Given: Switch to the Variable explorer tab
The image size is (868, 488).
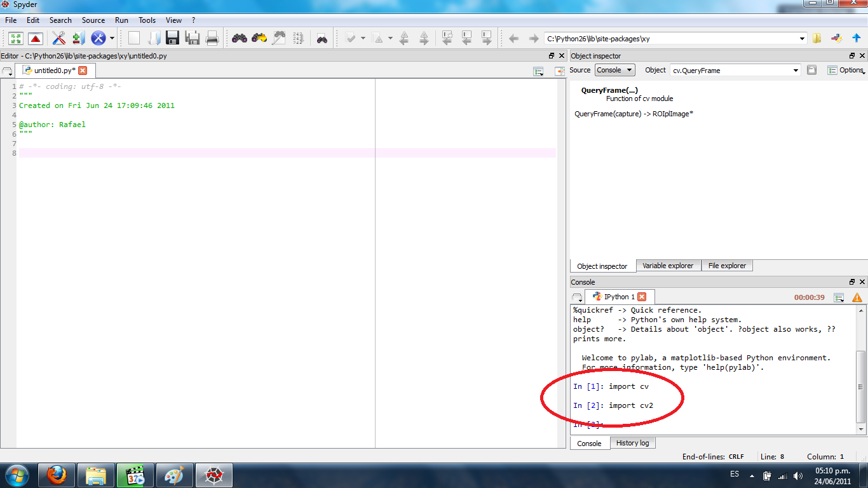Looking at the screenshot, I should tap(668, 266).
